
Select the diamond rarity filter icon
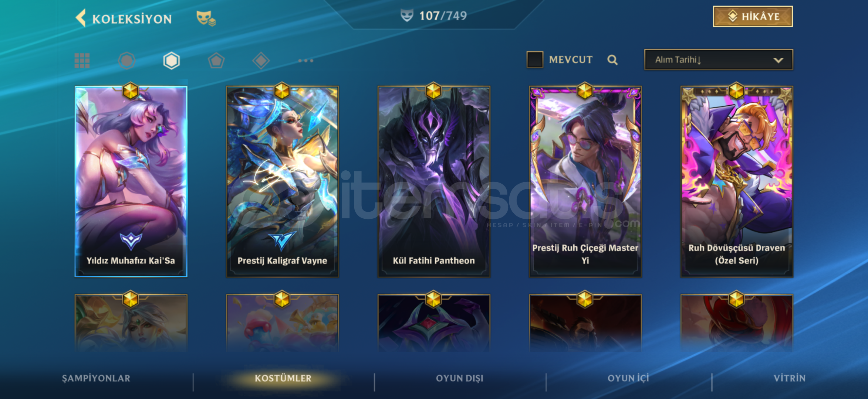click(x=261, y=61)
